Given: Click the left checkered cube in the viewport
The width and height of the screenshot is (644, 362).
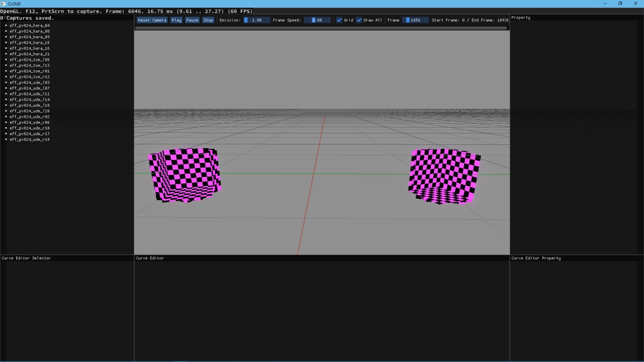Looking at the screenshot, I should [185, 174].
